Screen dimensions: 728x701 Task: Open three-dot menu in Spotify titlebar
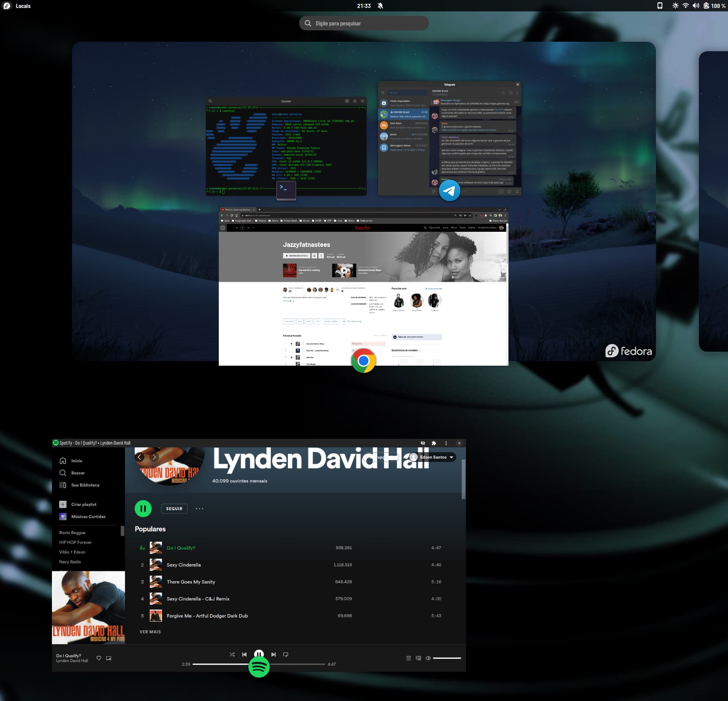[446, 443]
